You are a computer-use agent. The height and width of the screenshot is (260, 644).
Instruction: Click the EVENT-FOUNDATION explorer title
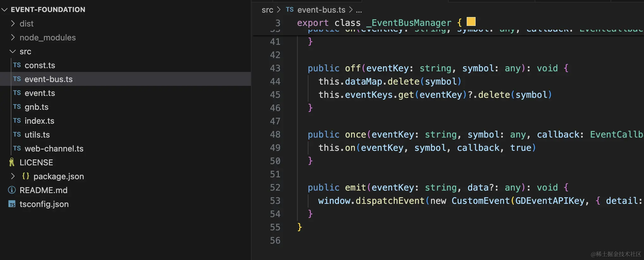(48, 10)
